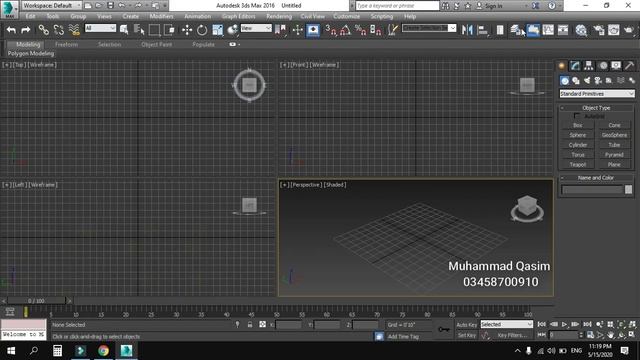Switch to the Object Paint ribbon tab
The image size is (640, 360).
pos(157,44)
